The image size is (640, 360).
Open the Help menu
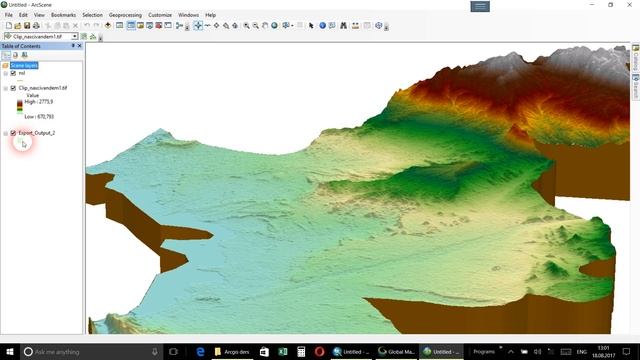(x=211, y=15)
